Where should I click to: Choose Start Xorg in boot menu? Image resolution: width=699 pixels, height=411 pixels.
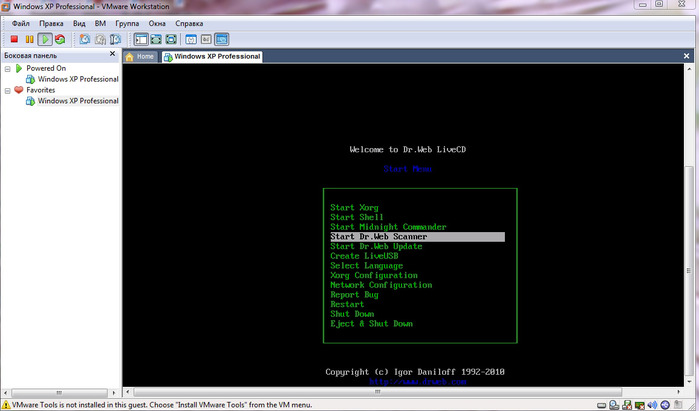point(354,208)
